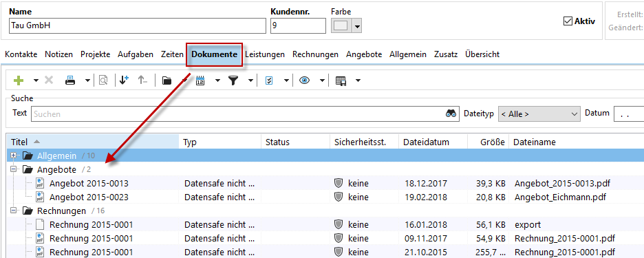Click the binoculars search icon
644x258 pixels.
[451, 114]
